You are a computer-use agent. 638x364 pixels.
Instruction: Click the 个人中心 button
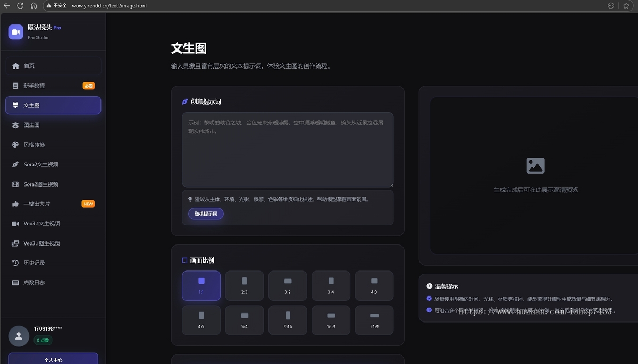(53, 359)
